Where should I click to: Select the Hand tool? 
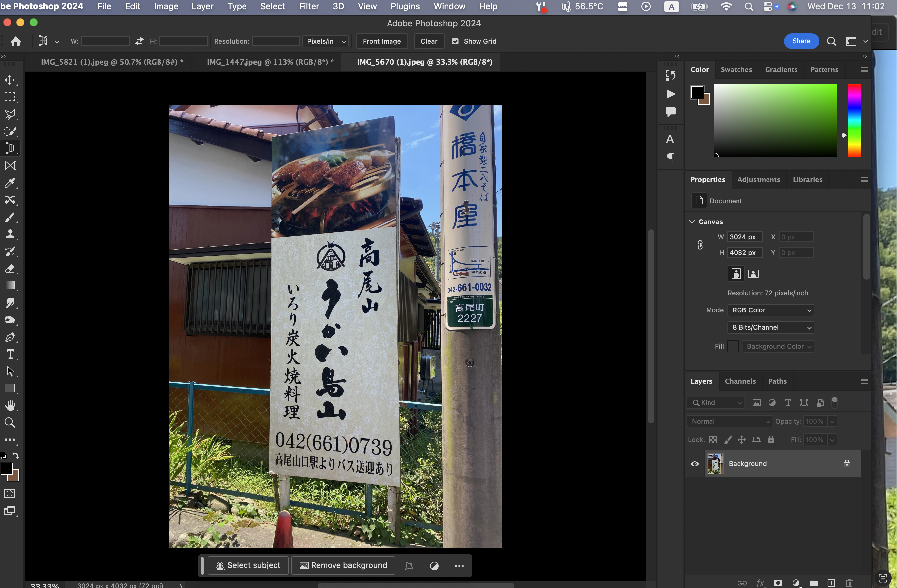10,405
